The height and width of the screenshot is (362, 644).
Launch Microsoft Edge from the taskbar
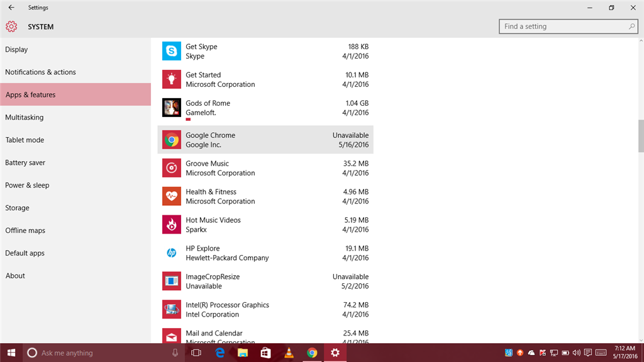click(x=219, y=353)
